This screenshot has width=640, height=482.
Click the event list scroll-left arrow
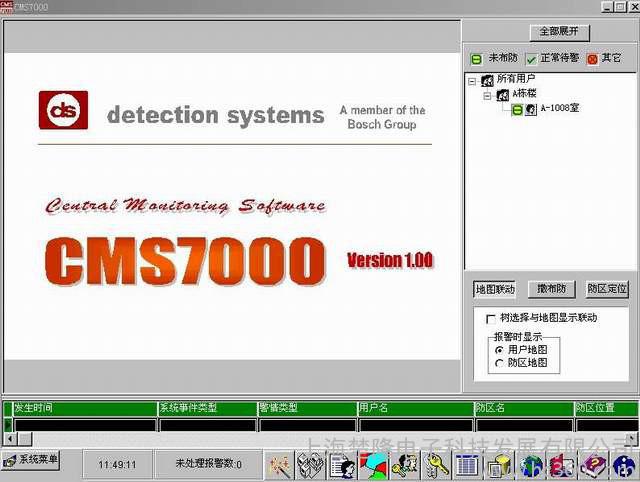tap(10, 439)
